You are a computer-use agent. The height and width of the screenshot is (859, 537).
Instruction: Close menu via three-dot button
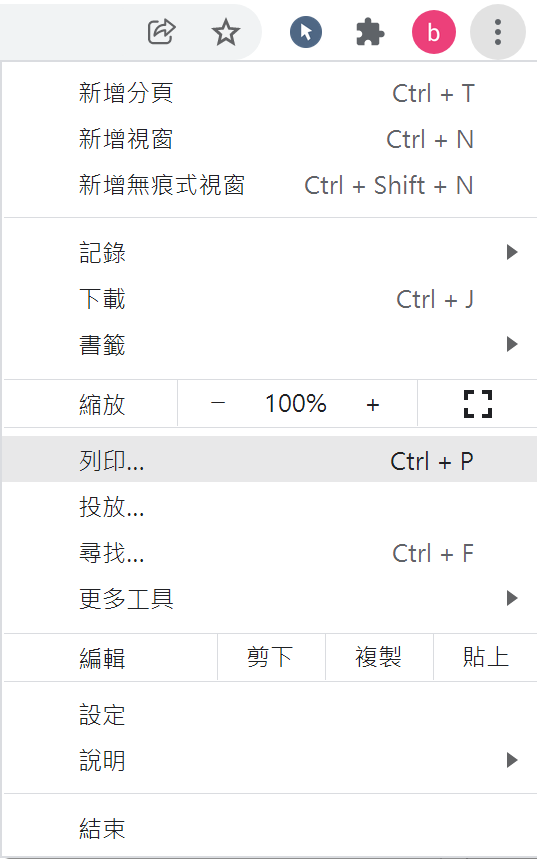click(x=498, y=32)
